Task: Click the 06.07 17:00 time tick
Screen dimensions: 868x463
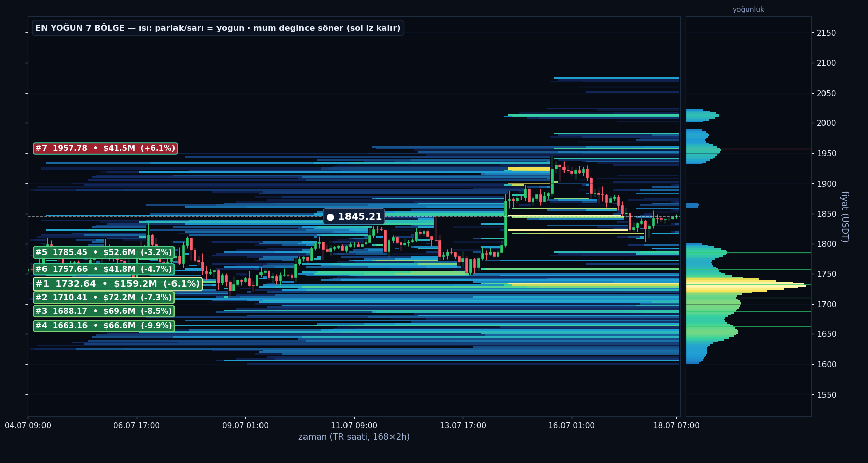Action: [x=137, y=426]
